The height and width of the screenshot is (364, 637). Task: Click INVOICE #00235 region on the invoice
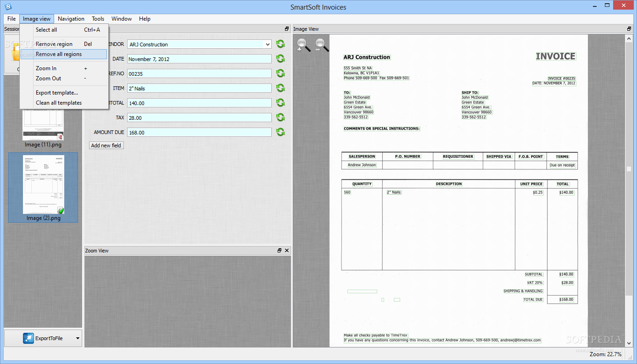[x=562, y=79]
